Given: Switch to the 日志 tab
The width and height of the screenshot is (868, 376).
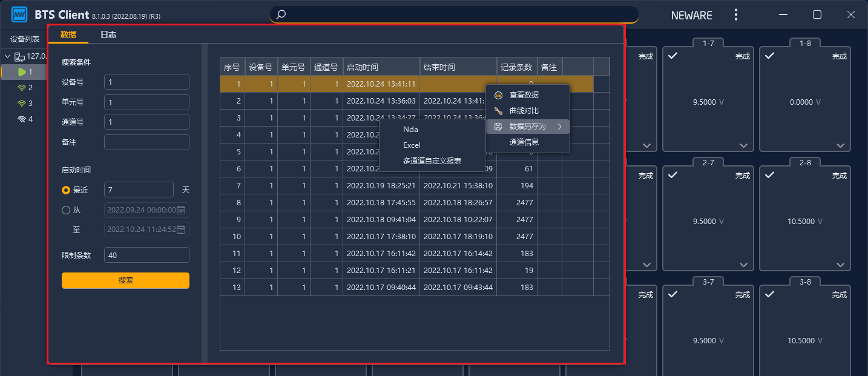Looking at the screenshot, I should (x=108, y=35).
